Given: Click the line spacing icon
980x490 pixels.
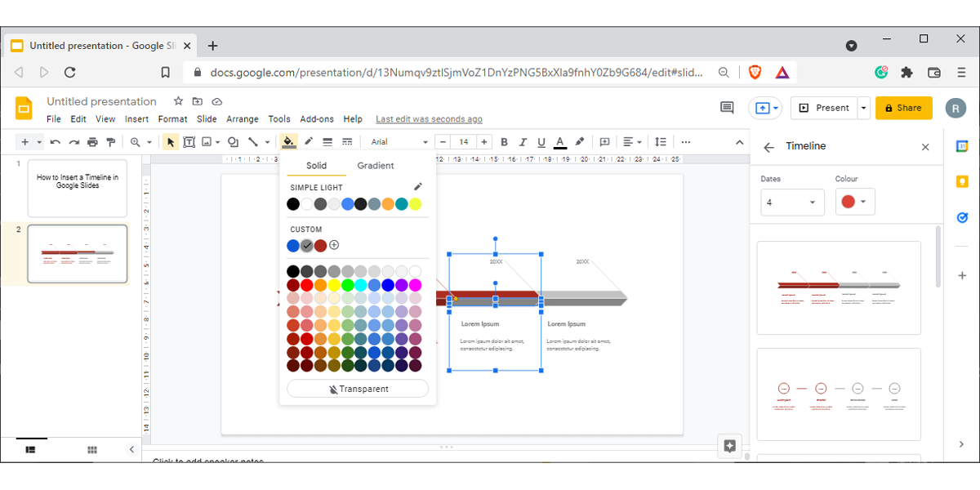Looking at the screenshot, I should point(661,142).
